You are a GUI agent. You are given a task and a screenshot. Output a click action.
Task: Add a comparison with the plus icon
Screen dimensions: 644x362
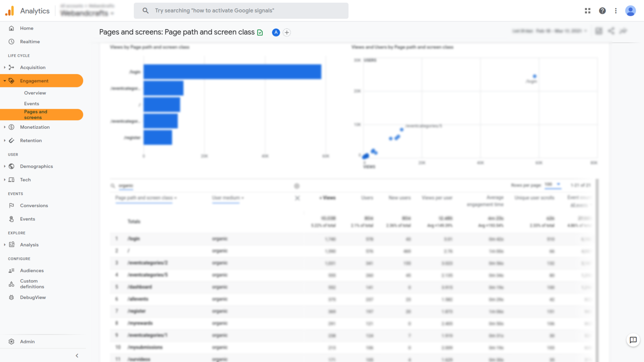point(287,32)
